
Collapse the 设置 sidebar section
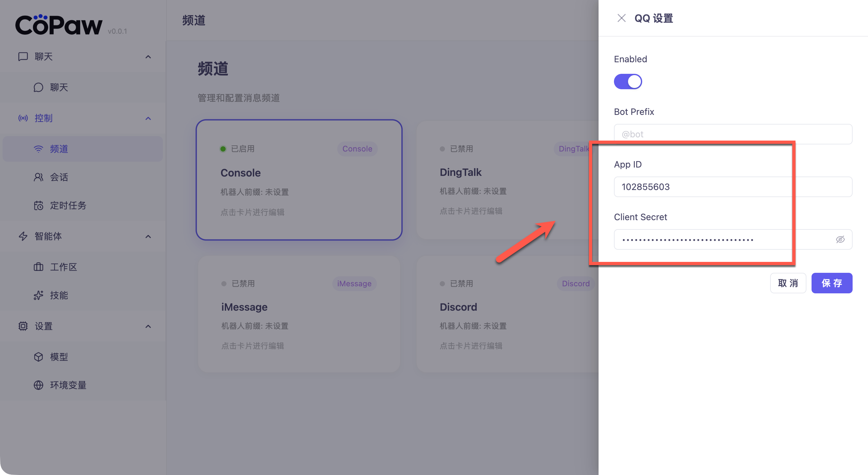coord(148,326)
